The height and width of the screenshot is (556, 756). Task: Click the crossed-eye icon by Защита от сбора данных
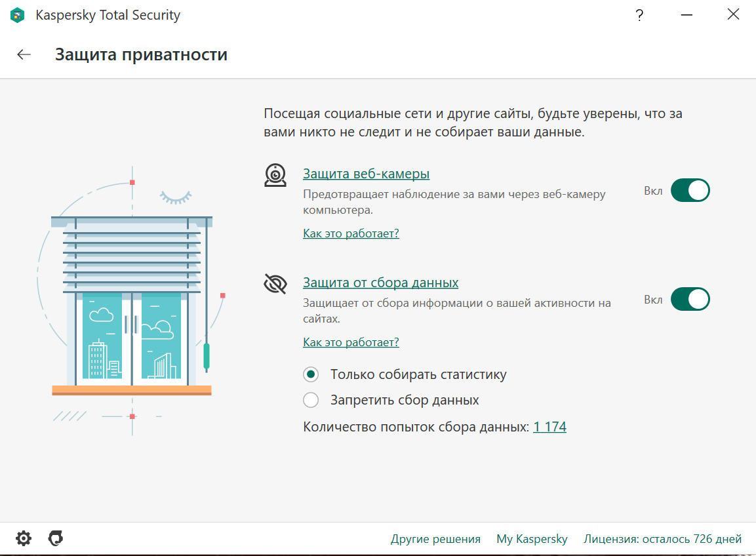275,283
